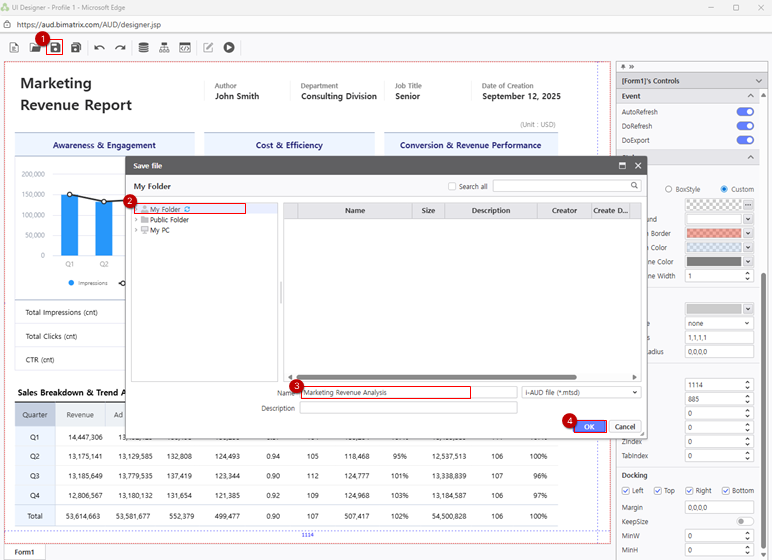Click the search magnifier in Save dialog
Viewport: 772px width, 560px height.
[x=634, y=186]
